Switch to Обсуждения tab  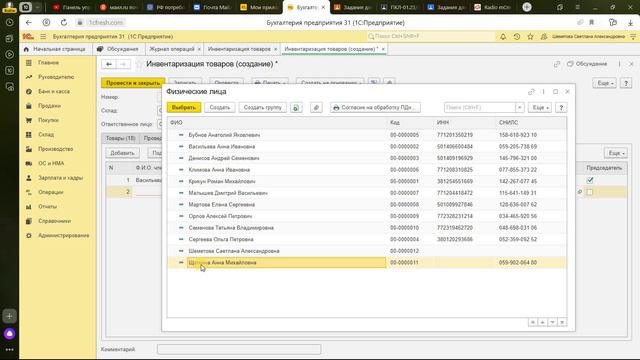pyautogui.click(x=118, y=49)
